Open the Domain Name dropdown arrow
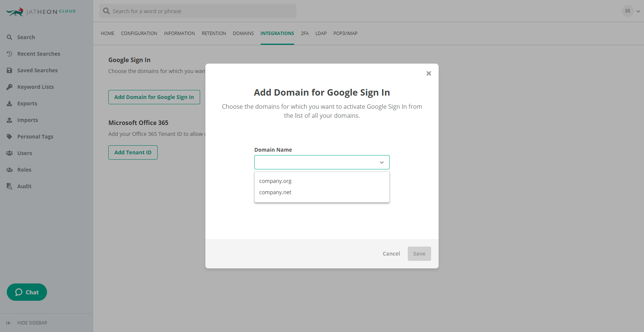Viewport: 644px width, 332px height. tap(382, 163)
